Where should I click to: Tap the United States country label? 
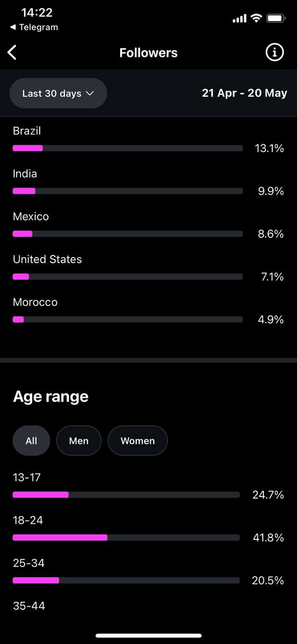(47, 259)
